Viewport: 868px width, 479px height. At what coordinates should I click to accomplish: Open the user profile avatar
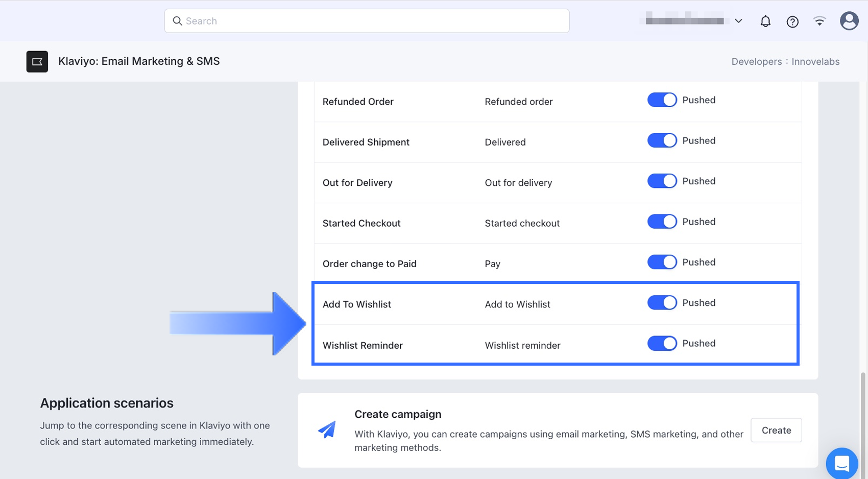[849, 21]
